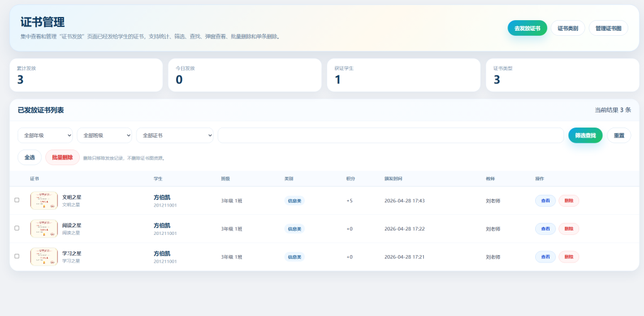Tick the checkbox for 文明之星 row
The height and width of the screenshot is (316, 644).
17,200
